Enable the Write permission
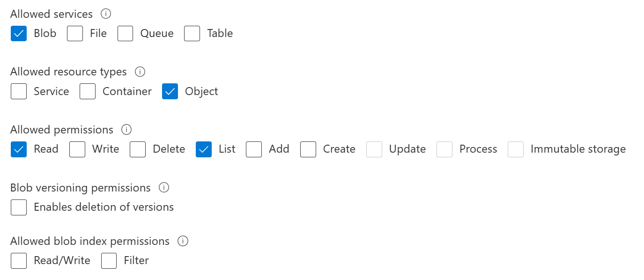Image resolution: width=644 pixels, height=280 pixels. pos(77,149)
